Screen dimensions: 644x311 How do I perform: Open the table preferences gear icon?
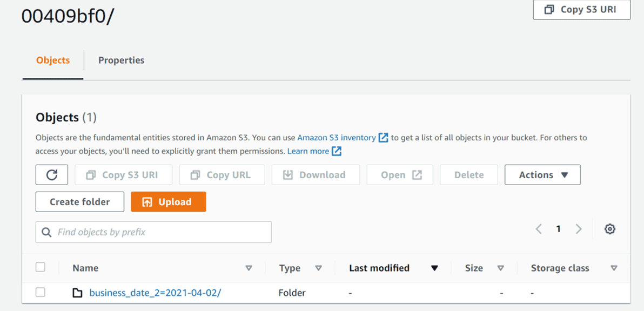coord(610,229)
